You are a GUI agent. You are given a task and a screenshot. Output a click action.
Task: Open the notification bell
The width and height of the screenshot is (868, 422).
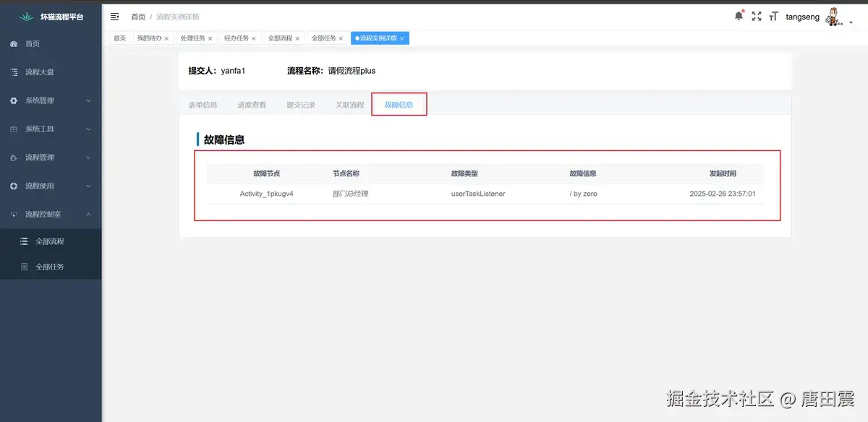point(739,16)
